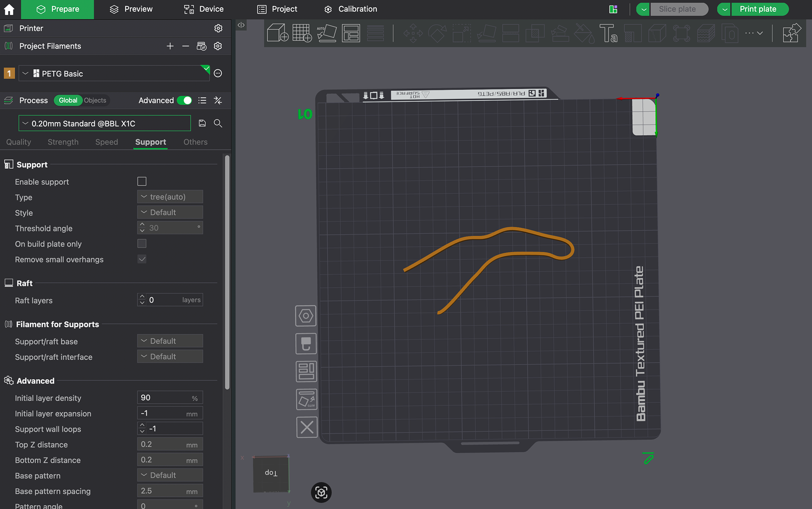
Task: Click the Auto orient icon
Action: click(326, 33)
